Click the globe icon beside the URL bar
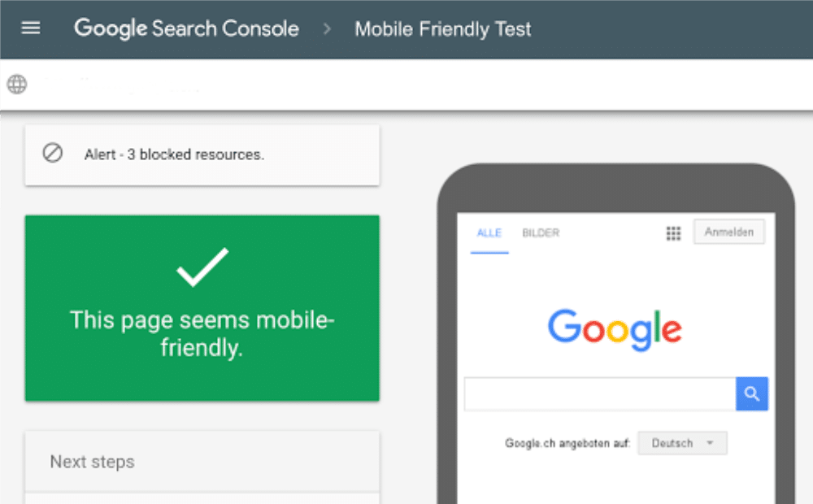Screen dimensions: 813x504 16,85
